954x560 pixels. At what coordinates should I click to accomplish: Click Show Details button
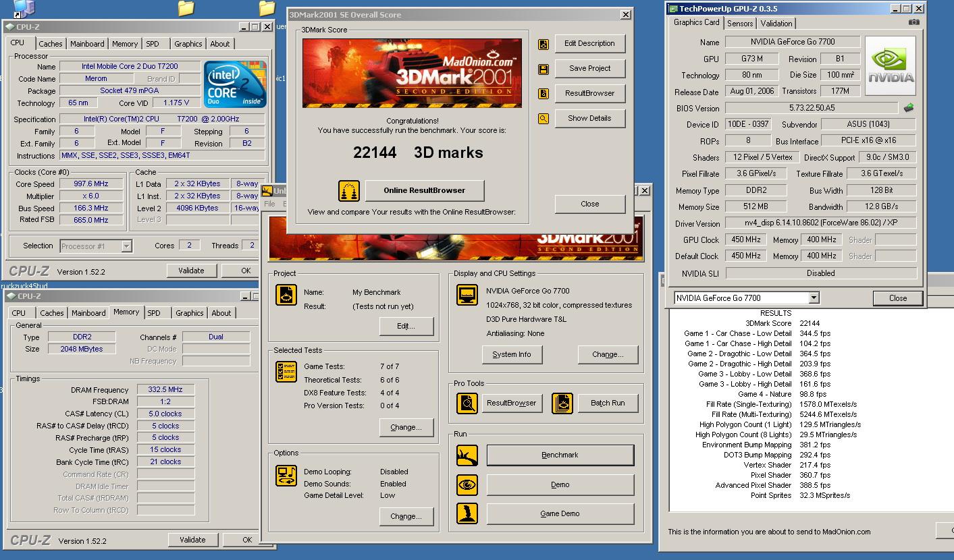pyautogui.click(x=589, y=118)
